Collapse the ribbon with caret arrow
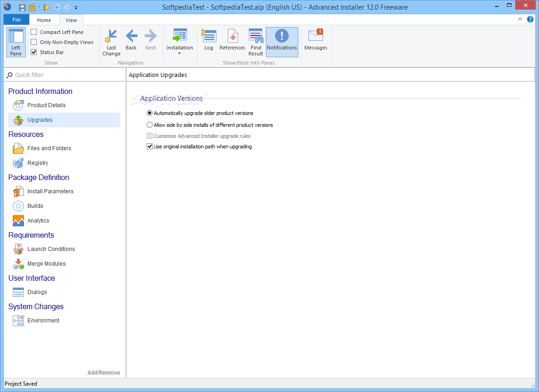Image resolution: width=539 pixels, height=392 pixels. point(520,19)
